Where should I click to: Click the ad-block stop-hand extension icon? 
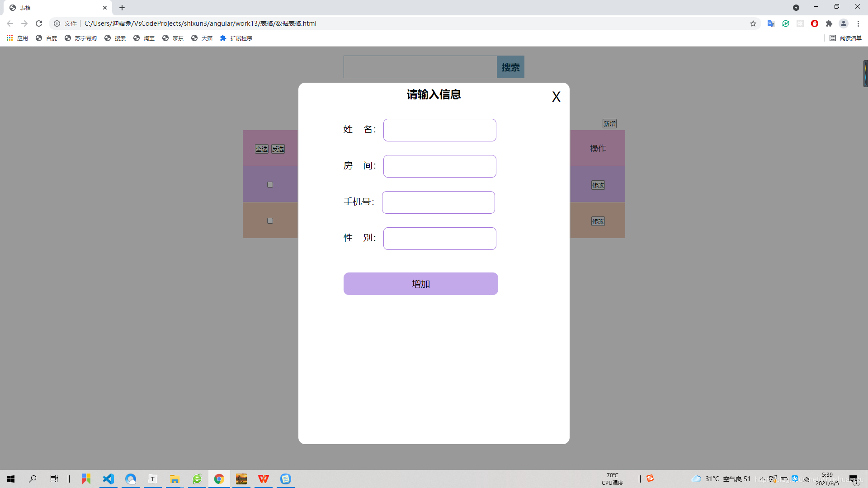click(x=815, y=23)
